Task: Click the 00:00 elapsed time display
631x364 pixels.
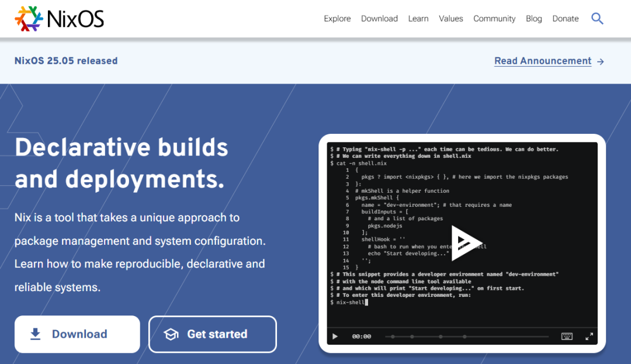Action: pyautogui.click(x=362, y=337)
